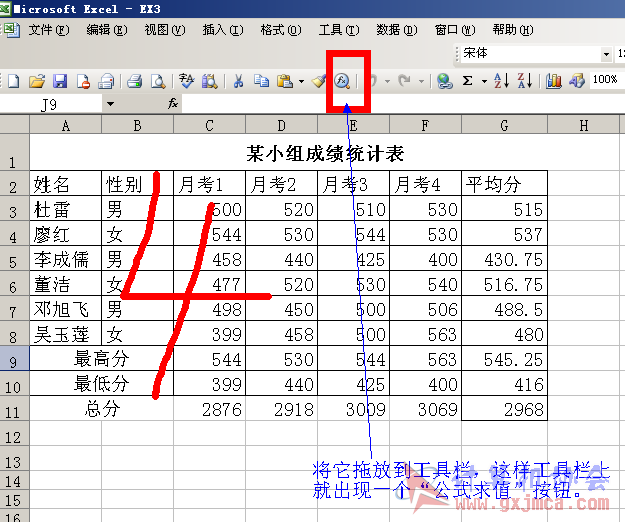Image resolution: width=625 pixels, height=522 pixels.
Task: Open the 宋体 font dropdown arrow
Action: (606, 54)
